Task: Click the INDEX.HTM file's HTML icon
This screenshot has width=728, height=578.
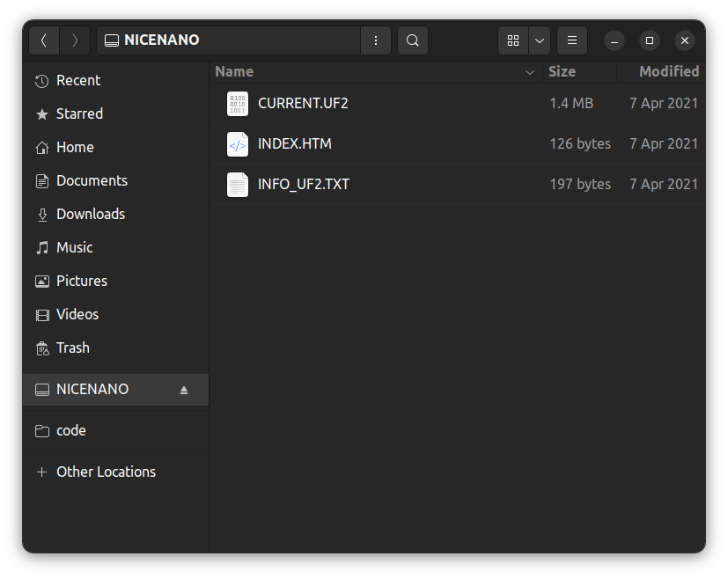Action: (237, 143)
